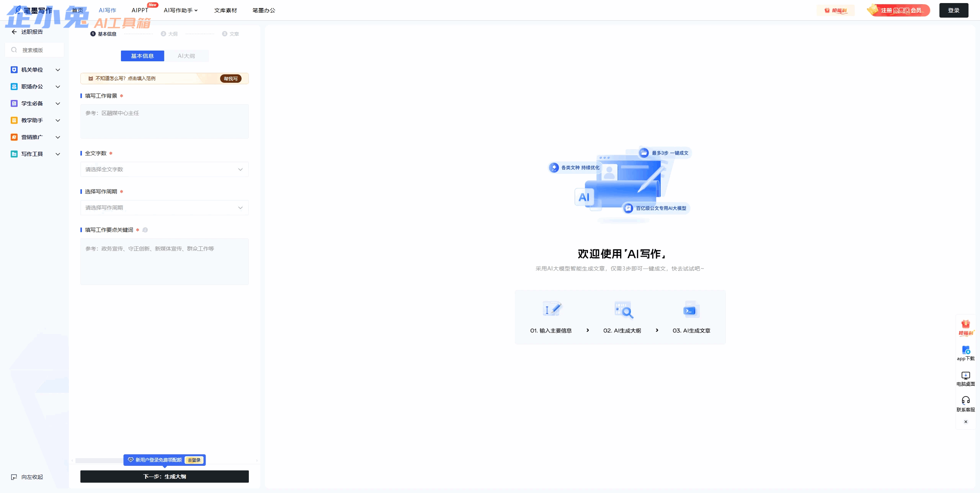
Task: Open 文库素材 in the top navigation
Action: tap(225, 10)
